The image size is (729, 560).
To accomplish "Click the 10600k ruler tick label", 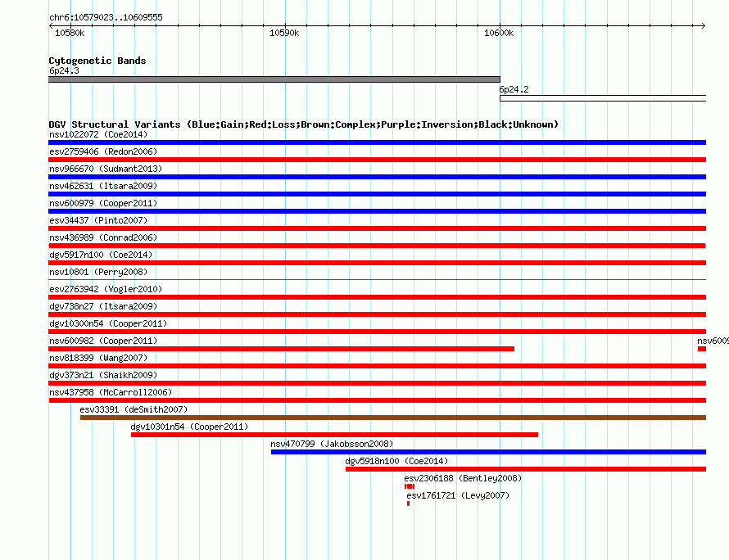I will point(499,33).
